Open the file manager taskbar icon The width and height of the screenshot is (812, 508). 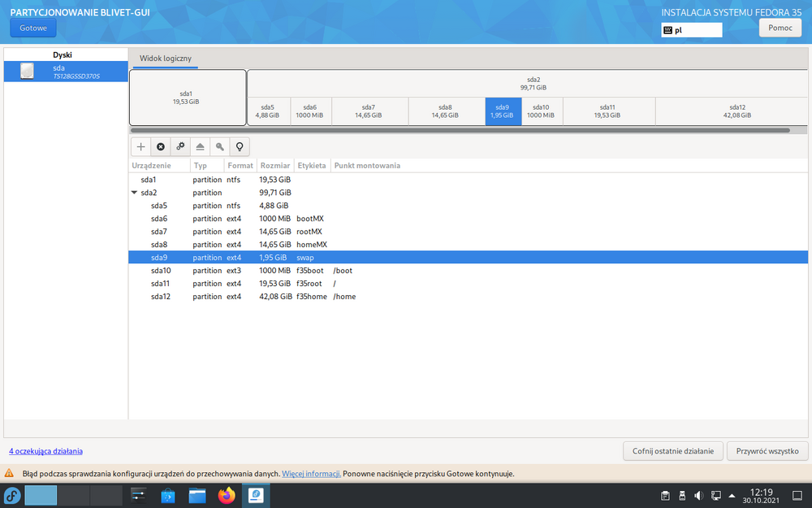click(x=197, y=496)
